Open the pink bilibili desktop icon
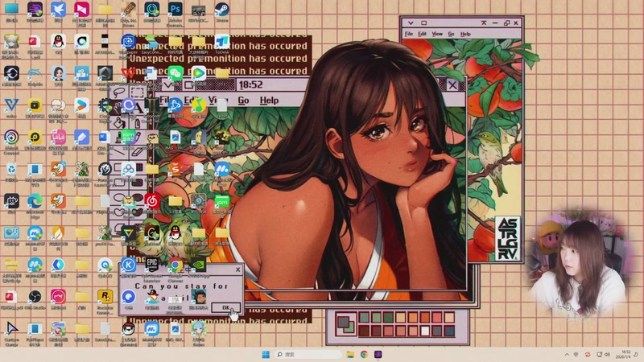Viewport: 644px width, 362px height. click(x=58, y=138)
